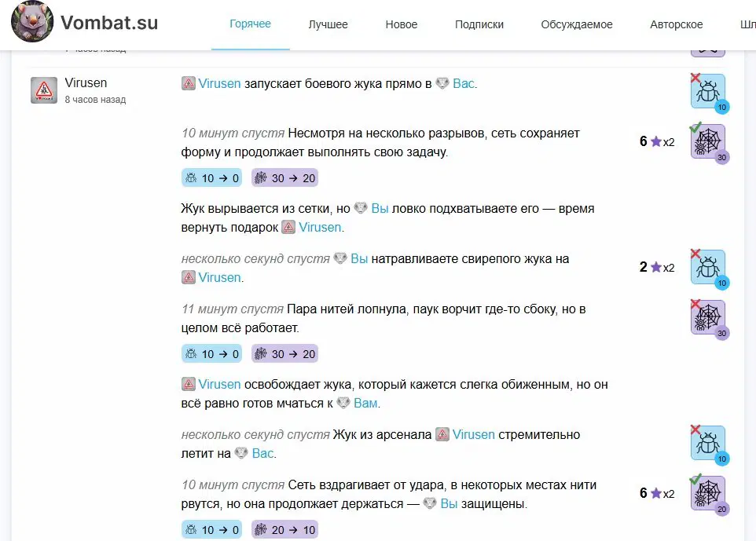Switch to the Лучшее tab

[328, 24]
